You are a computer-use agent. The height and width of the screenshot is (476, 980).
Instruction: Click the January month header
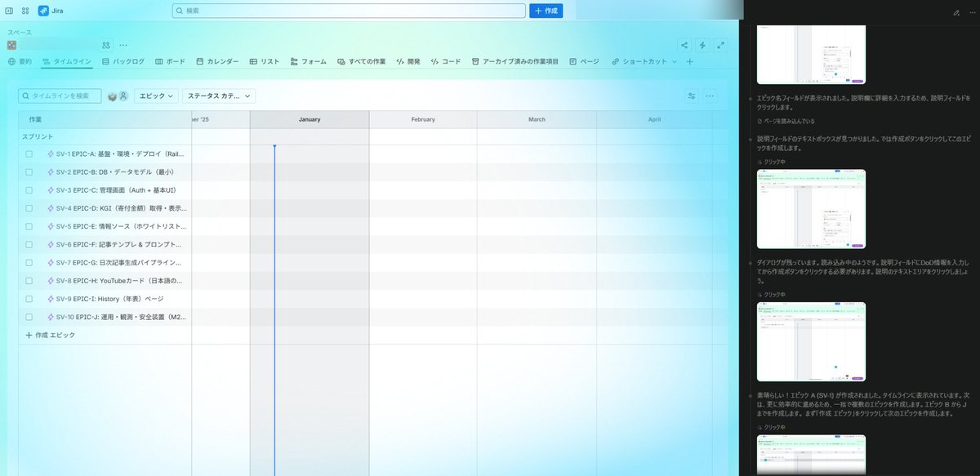tap(310, 119)
